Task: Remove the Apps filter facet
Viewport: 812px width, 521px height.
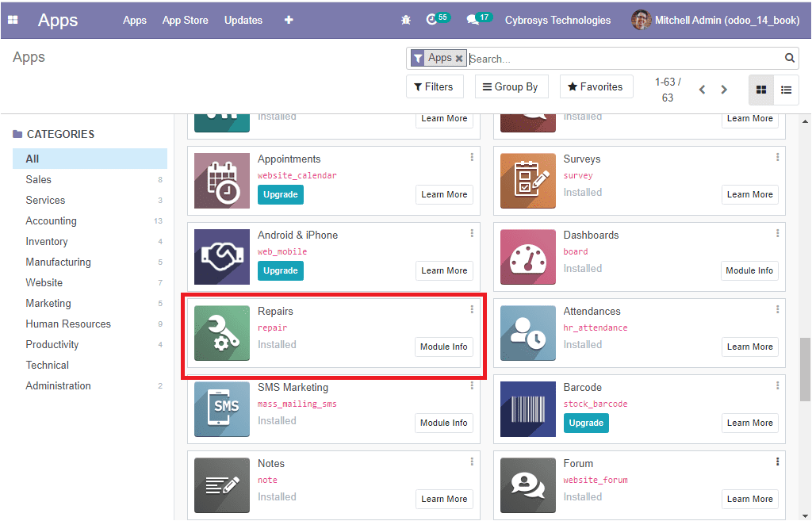Action: tap(459, 59)
